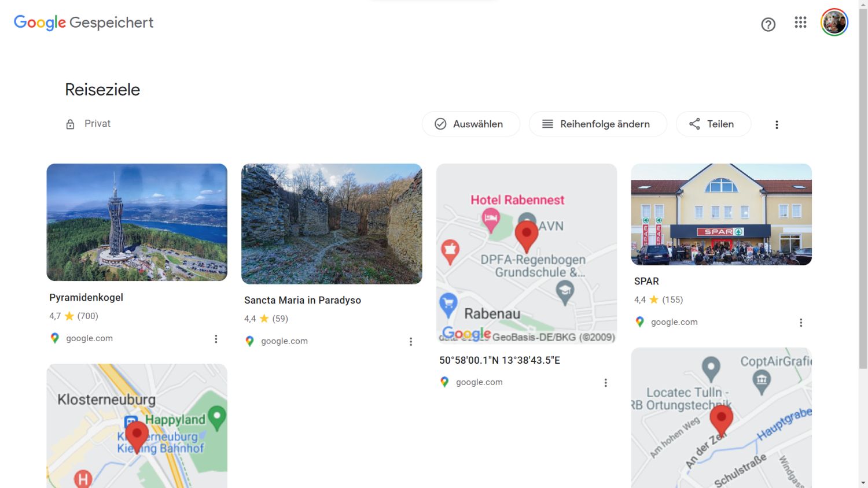Click the Google account profile picture
Image resolution: width=868 pixels, height=488 pixels.
tap(834, 23)
